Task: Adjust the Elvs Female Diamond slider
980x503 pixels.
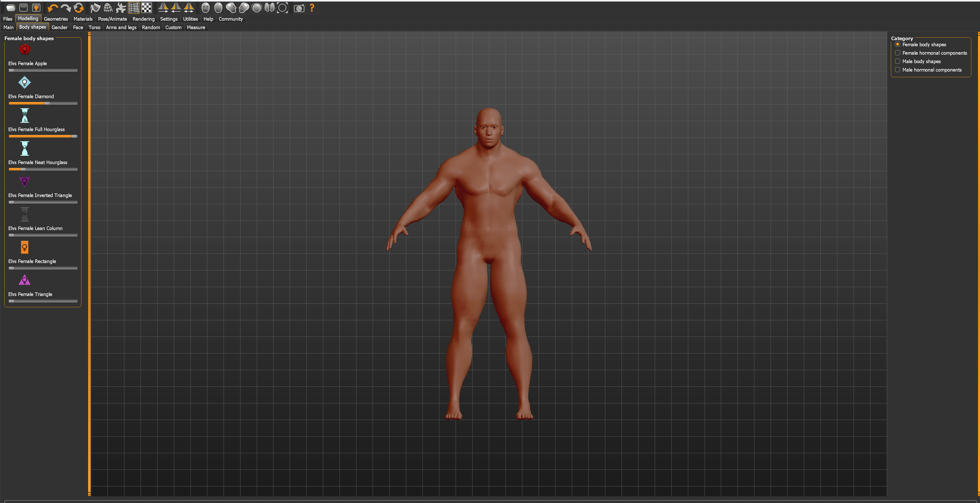Action: [47, 103]
